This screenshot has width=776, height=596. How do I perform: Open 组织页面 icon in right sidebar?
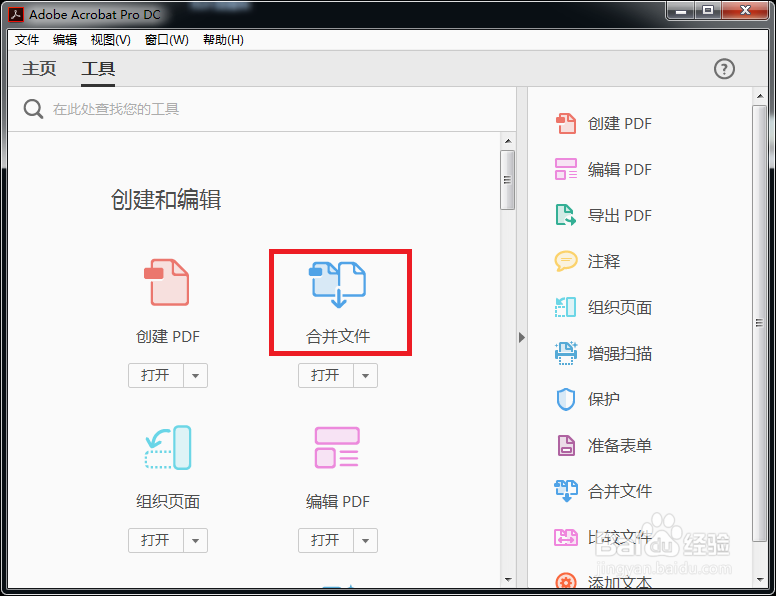click(x=566, y=307)
